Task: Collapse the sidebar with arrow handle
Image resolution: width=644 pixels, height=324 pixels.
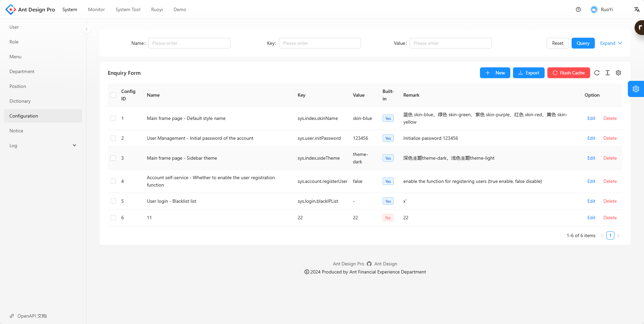Action: pyautogui.click(x=87, y=29)
